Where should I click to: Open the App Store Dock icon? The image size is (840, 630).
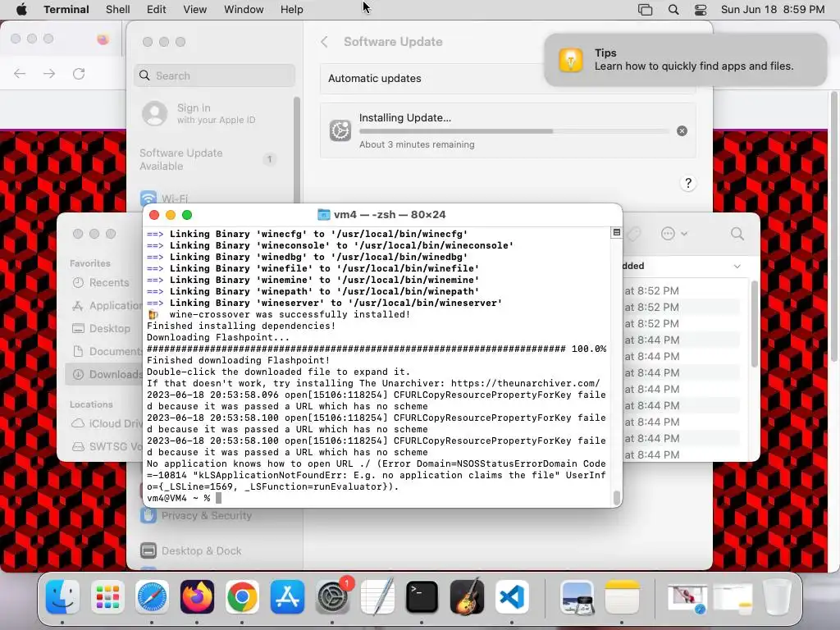(287, 597)
